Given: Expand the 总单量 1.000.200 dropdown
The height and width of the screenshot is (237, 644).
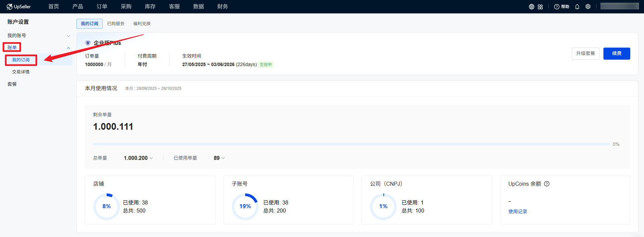Looking at the screenshot, I should 151,158.
